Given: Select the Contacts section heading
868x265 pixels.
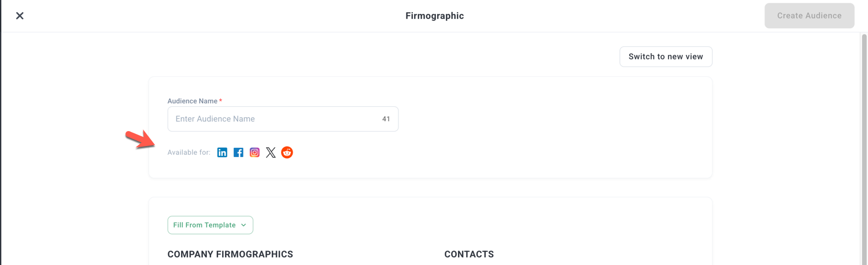Looking at the screenshot, I should 469,254.
